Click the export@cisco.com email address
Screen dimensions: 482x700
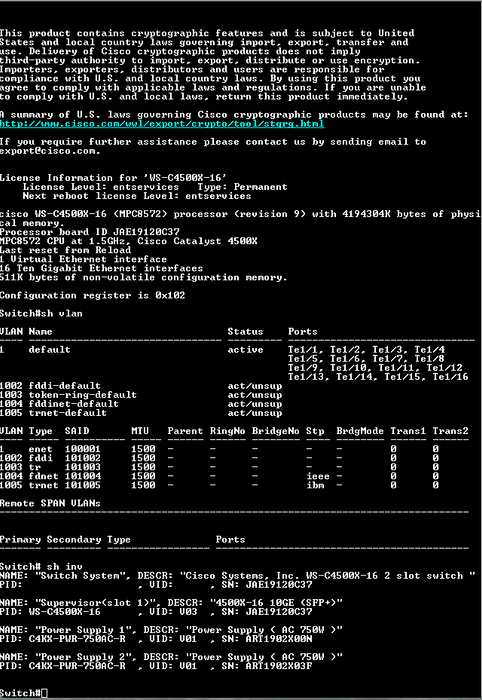coord(50,151)
